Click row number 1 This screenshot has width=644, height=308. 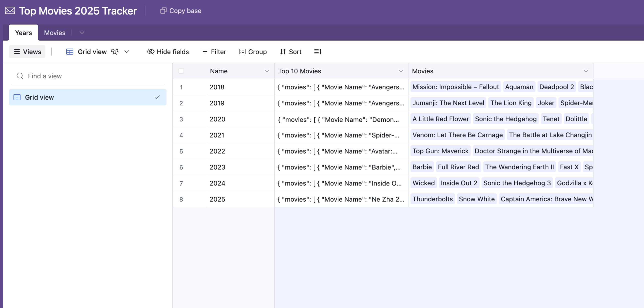click(181, 87)
